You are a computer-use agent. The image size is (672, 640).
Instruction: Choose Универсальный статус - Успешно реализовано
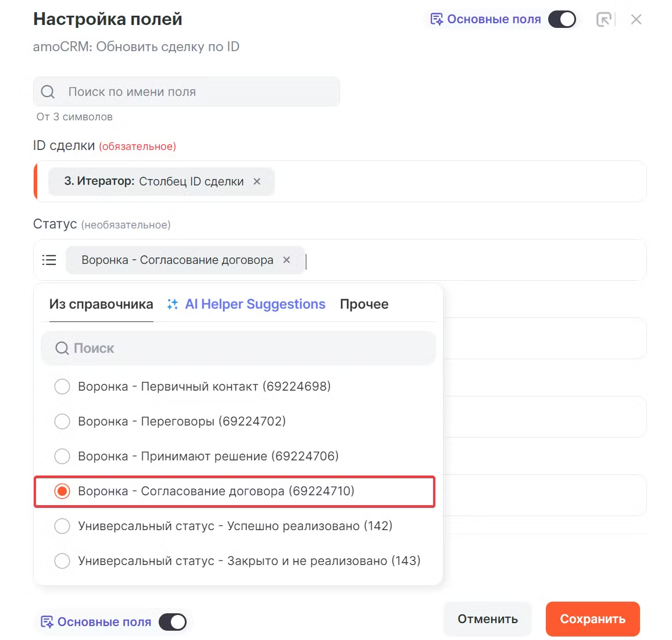[x=62, y=526]
